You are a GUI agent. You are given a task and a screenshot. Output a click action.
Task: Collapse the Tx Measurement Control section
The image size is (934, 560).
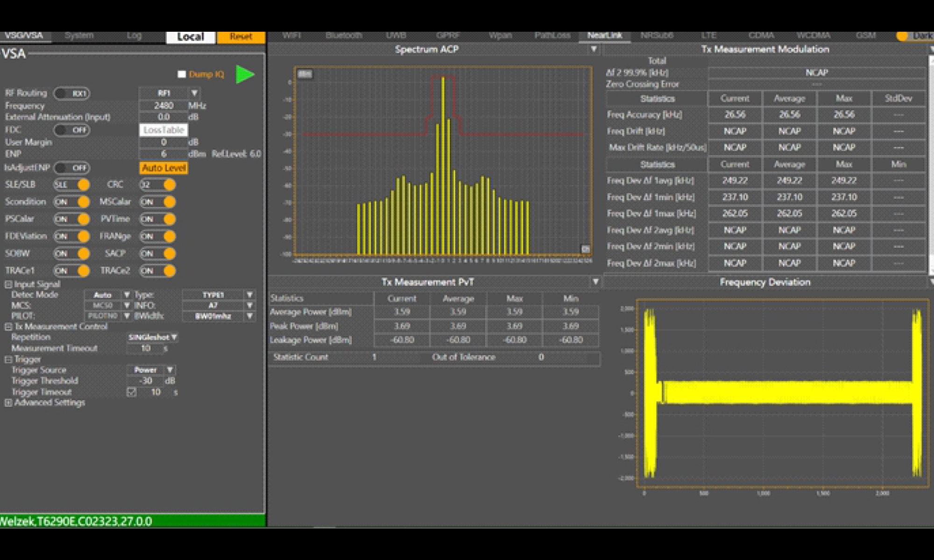tap(8, 327)
